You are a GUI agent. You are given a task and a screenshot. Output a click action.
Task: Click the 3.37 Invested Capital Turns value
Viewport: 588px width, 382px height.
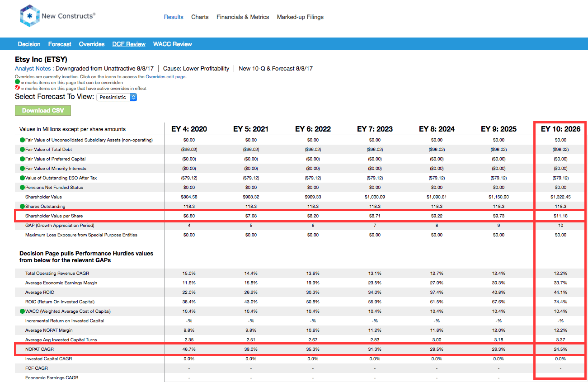click(x=560, y=340)
